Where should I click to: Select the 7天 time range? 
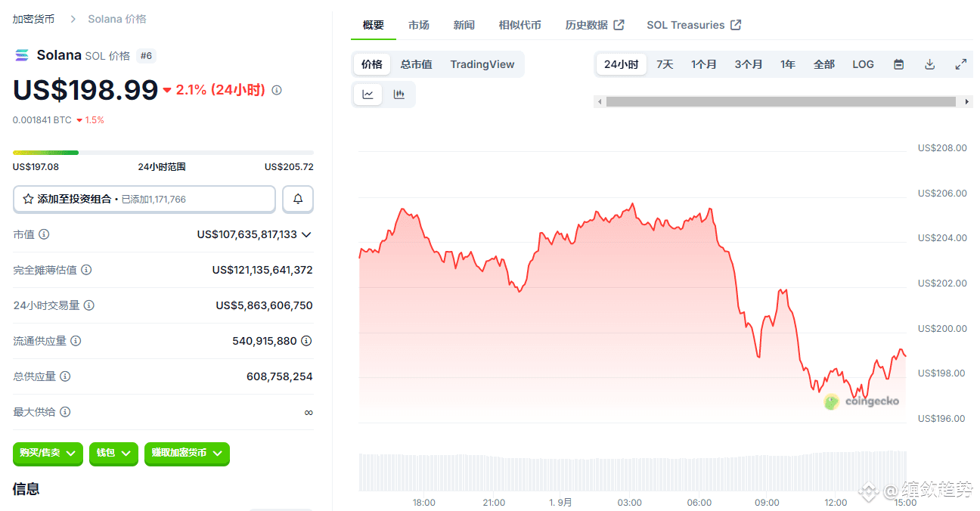click(x=665, y=64)
